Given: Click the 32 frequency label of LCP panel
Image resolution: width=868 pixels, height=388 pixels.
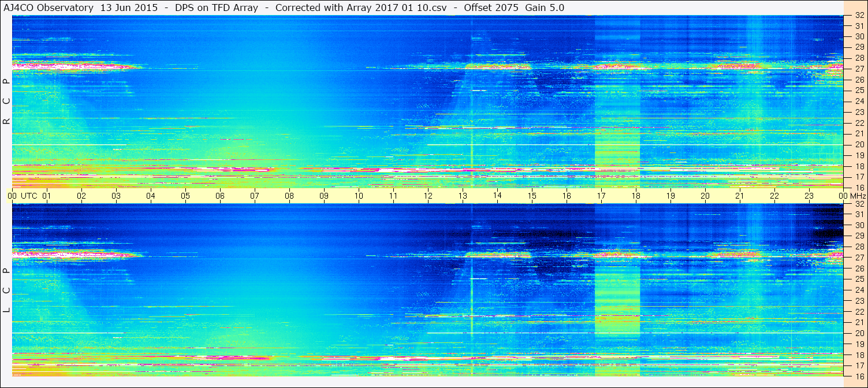Looking at the screenshot, I should tap(859, 204).
